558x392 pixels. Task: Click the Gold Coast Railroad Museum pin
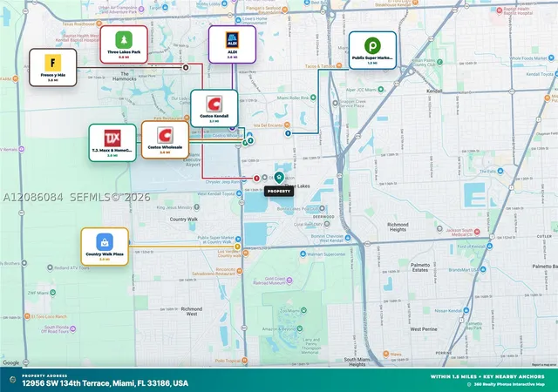pyautogui.click(x=289, y=280)
